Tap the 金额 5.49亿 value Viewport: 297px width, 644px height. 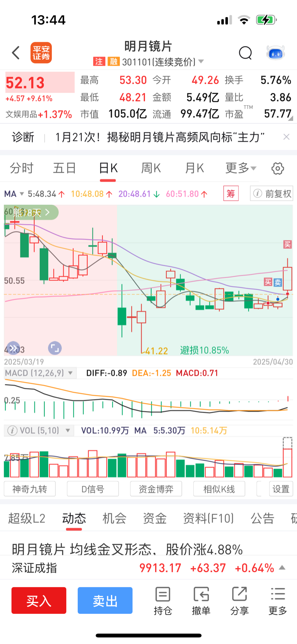pyautogui.click(x=203, y=97)
